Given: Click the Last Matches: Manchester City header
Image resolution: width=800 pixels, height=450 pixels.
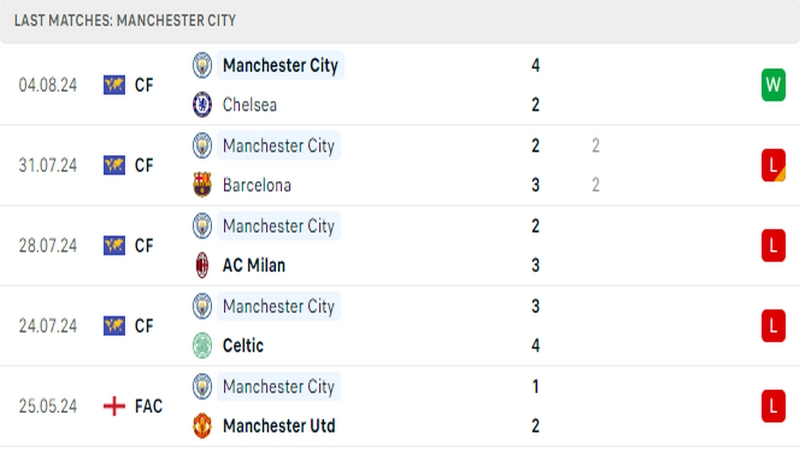Looking at the screenshot, I should 125,20.
